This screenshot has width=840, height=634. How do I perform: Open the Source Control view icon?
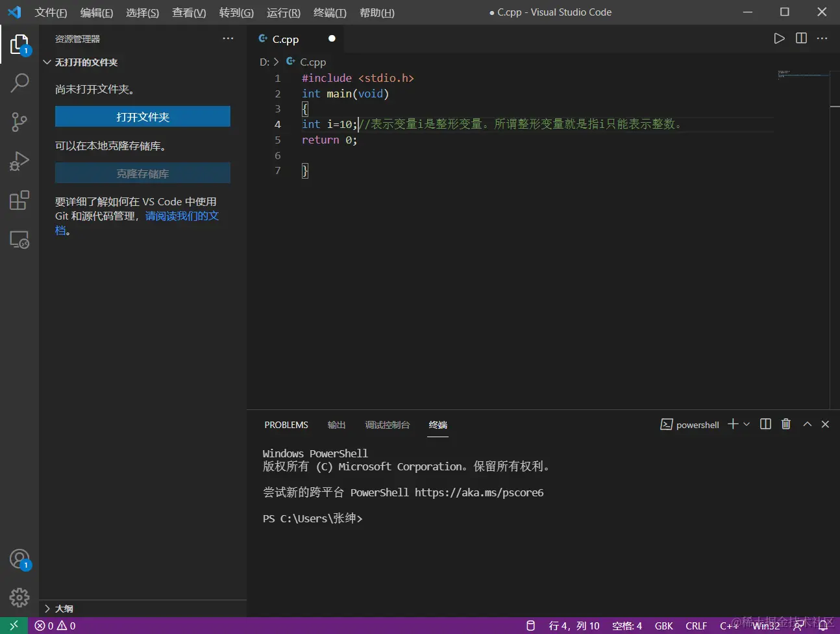pos(19,121)
